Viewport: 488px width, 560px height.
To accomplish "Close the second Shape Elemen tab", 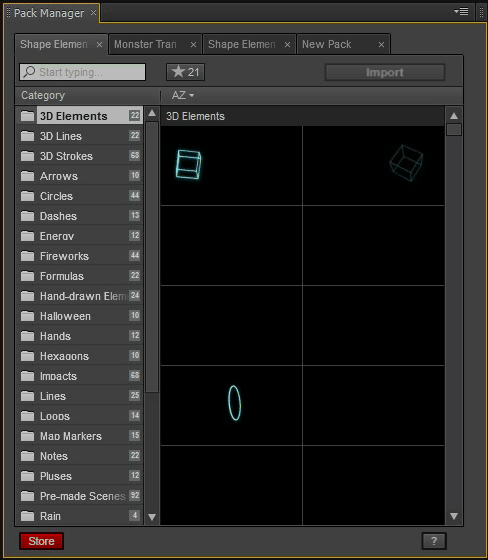I will 287,45.
